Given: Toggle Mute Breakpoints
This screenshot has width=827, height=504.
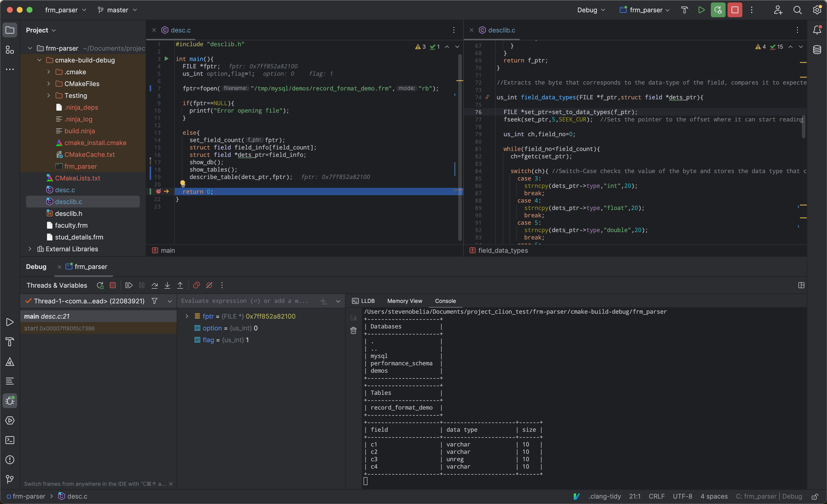Looking at the screenshot, I should 209,285.
